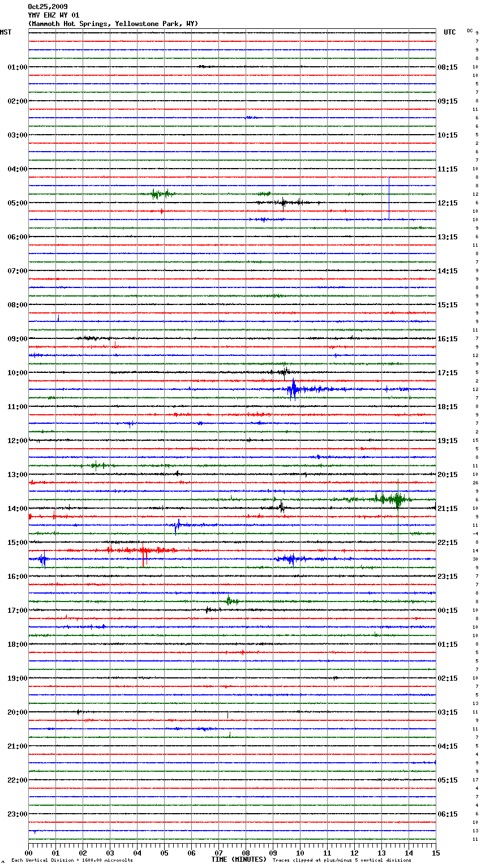481x868 pixels.
Task: Click the Mammoth Hot Springs location title
Action: click(113, 24)
